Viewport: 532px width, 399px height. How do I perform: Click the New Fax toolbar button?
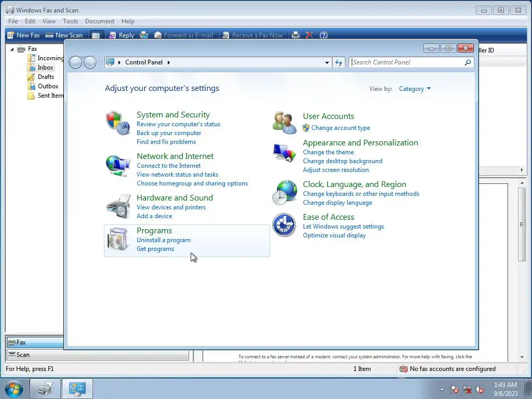coord(24,35)
